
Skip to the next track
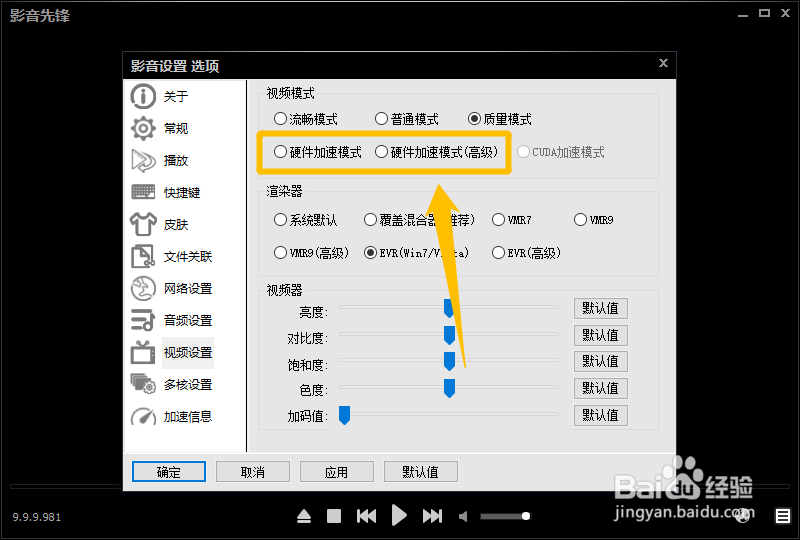(432, 517)
